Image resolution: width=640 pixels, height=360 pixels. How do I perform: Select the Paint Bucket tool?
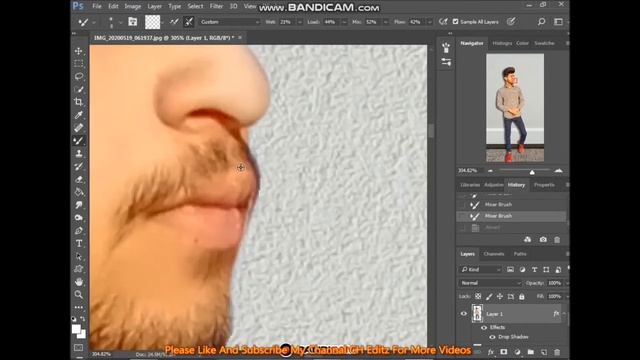coord(79,192)
